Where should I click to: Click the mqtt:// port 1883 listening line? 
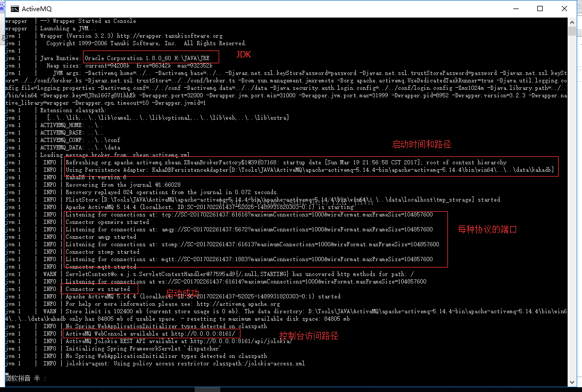point(249,259)
